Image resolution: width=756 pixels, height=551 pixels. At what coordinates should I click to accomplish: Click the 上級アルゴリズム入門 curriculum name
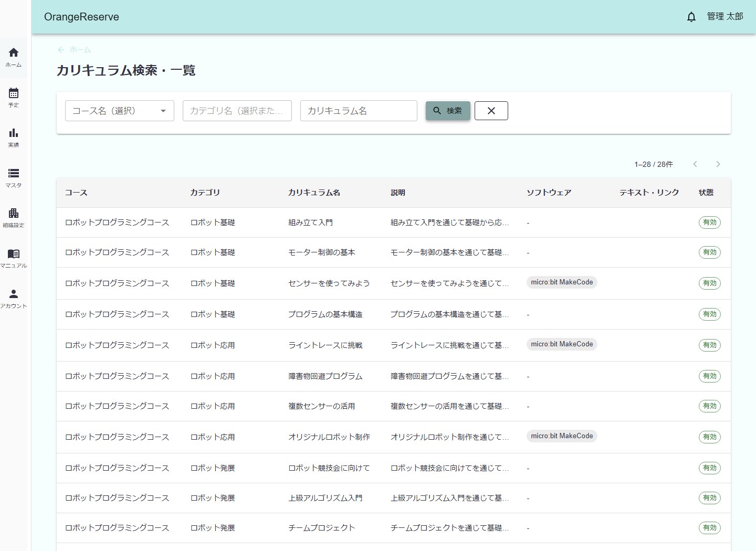point(325,498)
